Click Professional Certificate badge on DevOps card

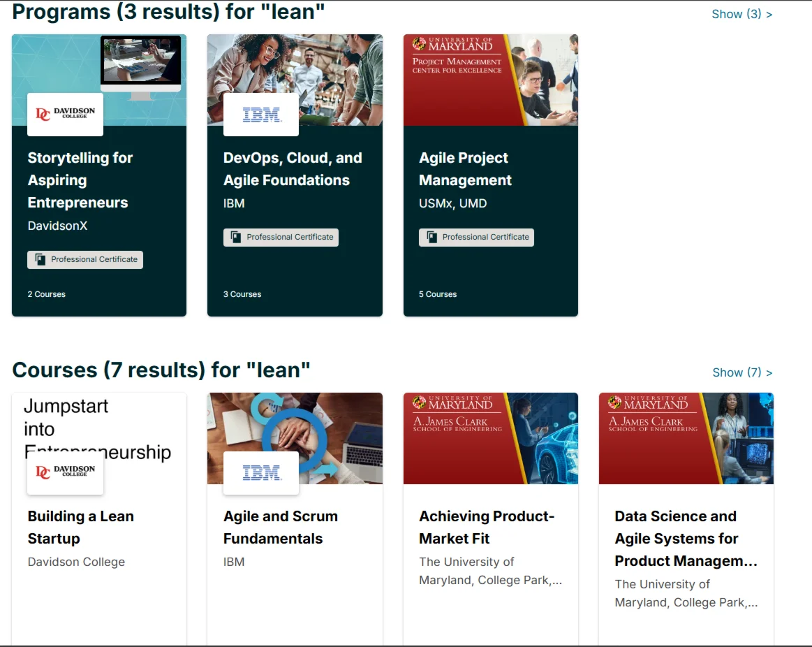[281, 237]
